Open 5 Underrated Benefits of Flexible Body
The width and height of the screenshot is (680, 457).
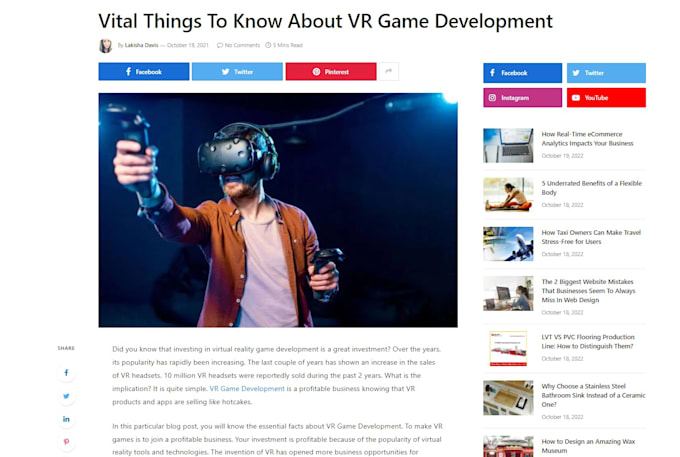(592, 188)
